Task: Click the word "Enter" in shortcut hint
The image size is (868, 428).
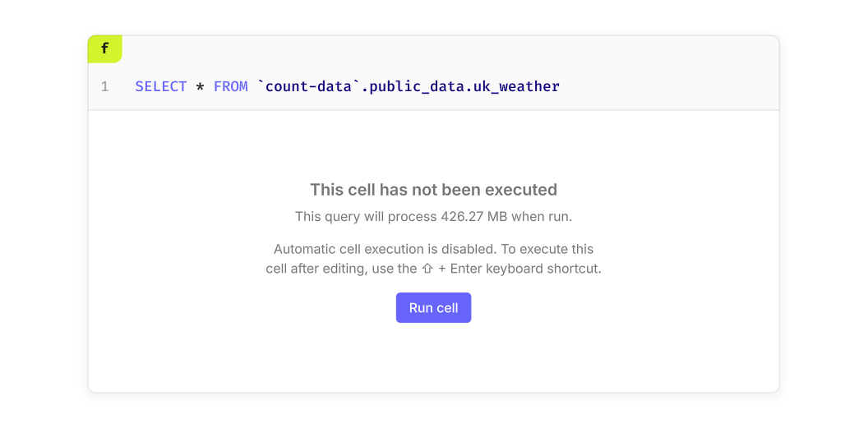Action: click(466, 269)
